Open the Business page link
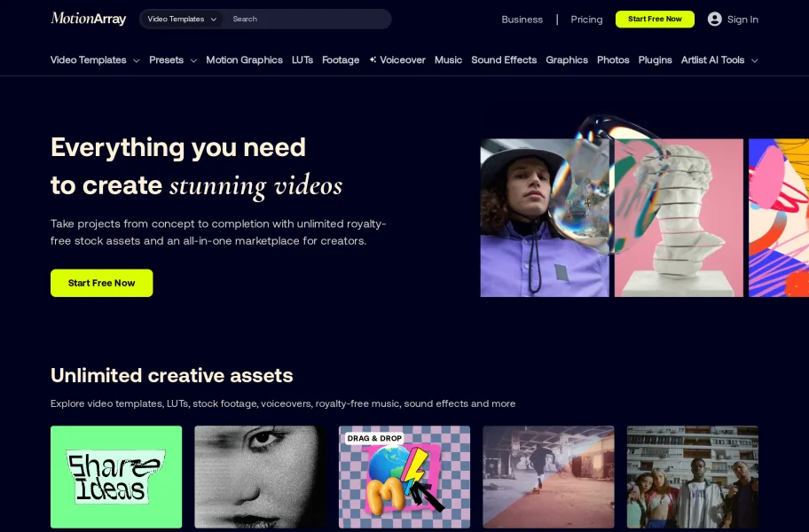 point(522,20)
